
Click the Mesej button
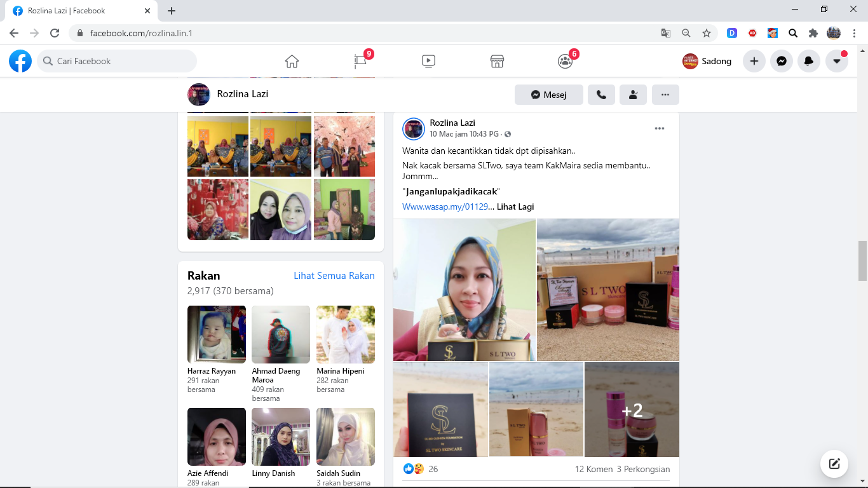tap(549, 95)
